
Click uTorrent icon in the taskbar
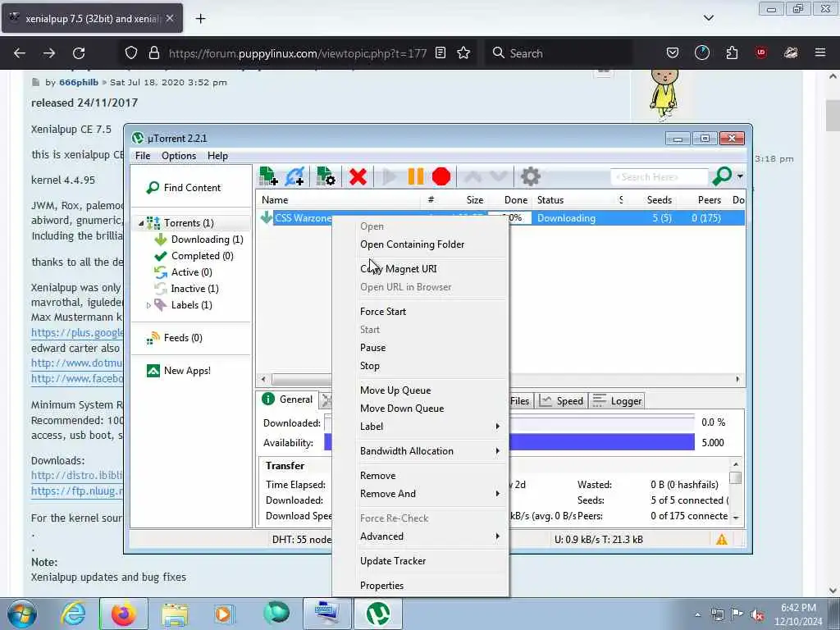[x=377, y=614]
